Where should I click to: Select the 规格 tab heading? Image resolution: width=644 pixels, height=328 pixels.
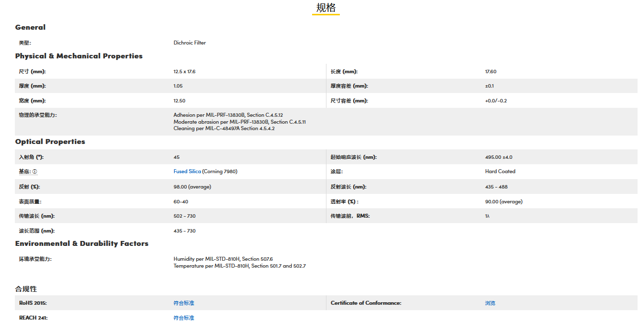[x=325, y=8]
